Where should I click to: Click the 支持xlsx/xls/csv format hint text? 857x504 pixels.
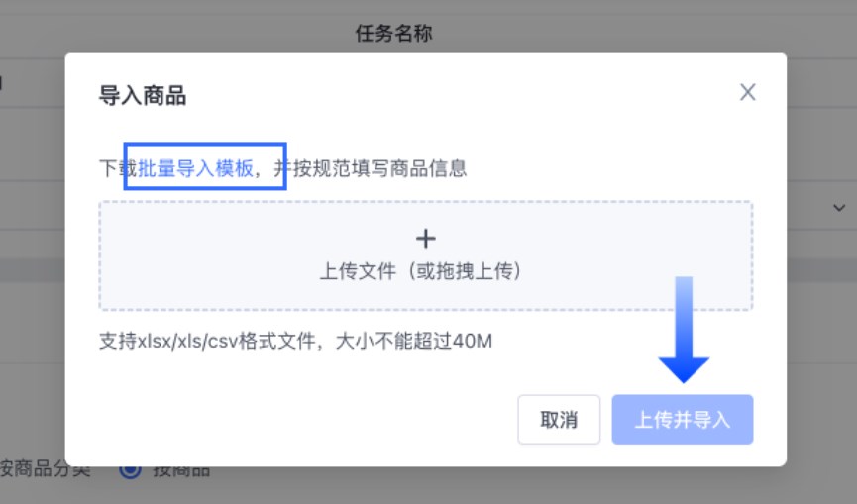296,342
